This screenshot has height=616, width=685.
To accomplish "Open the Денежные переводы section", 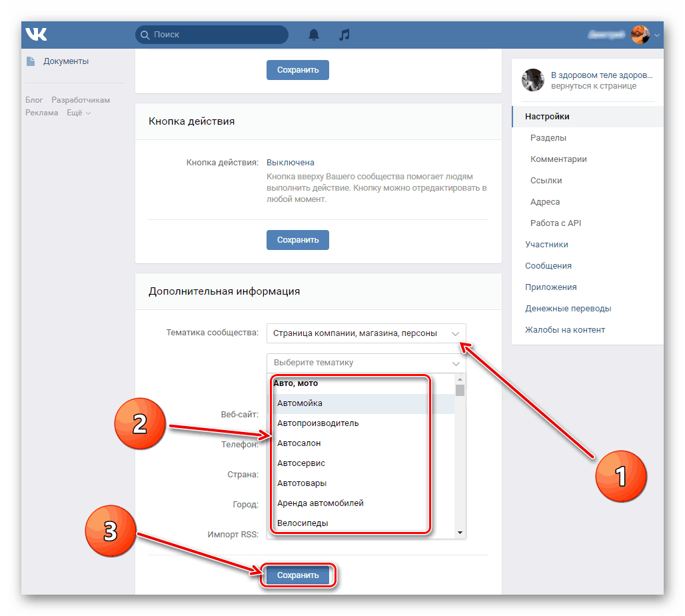I will (x=568, y=309).
